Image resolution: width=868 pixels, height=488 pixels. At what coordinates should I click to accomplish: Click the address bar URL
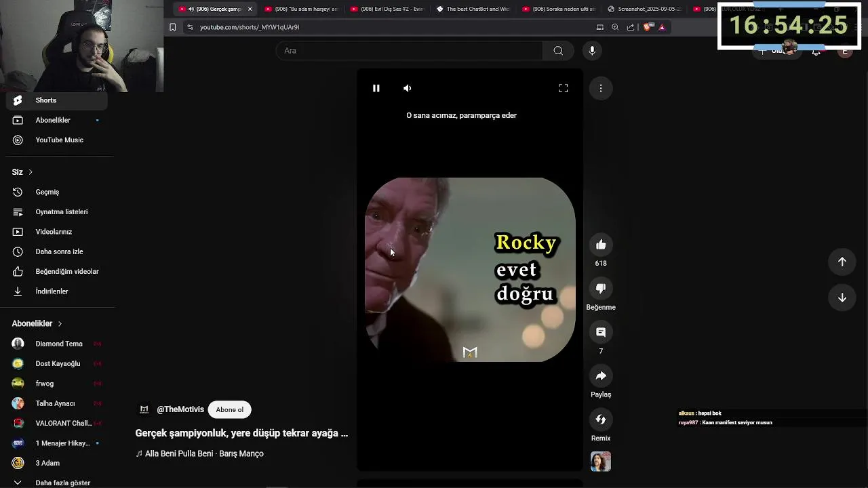tap(250, 27)
